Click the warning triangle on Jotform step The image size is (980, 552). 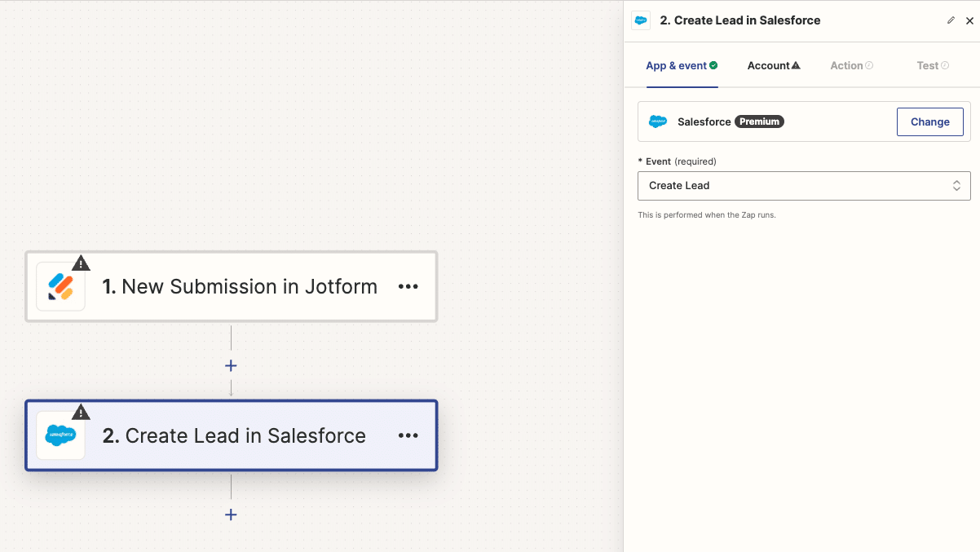[x=81, y=263]
